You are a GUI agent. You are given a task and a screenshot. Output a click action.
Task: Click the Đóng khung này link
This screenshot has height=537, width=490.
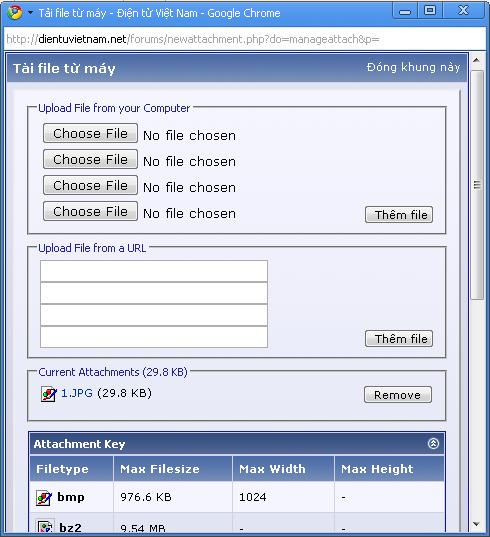click(x=413, y=67)
